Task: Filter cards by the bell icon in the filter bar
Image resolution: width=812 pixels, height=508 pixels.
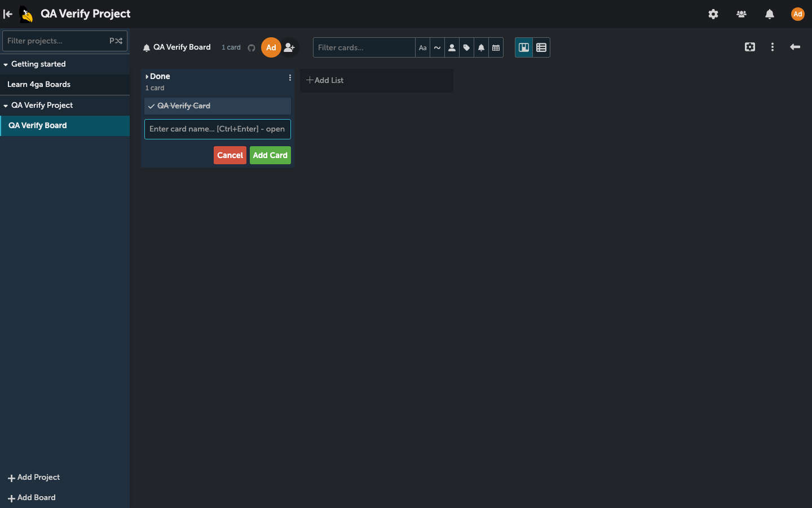Action: pos(481,48)
